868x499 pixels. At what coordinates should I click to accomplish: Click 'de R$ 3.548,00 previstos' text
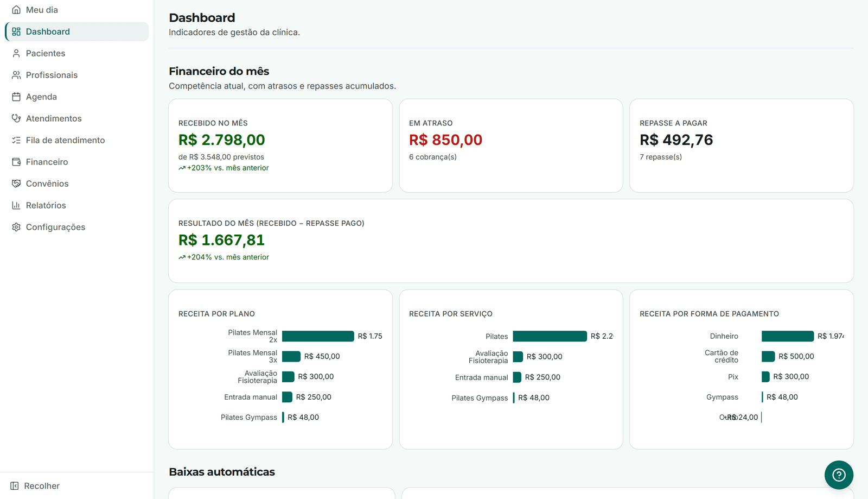pyautogui.click(x=221, y=157)
